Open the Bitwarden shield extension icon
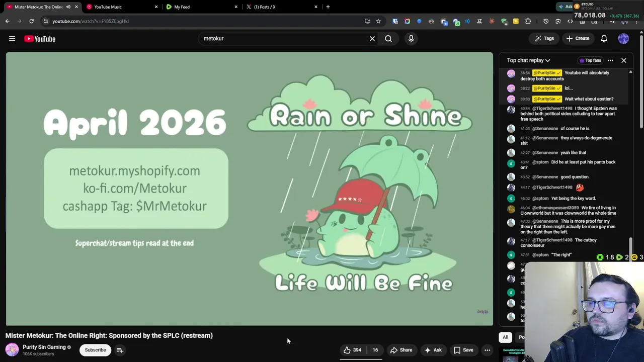This screenshot has height=362, width=644. tap(395, 21)
